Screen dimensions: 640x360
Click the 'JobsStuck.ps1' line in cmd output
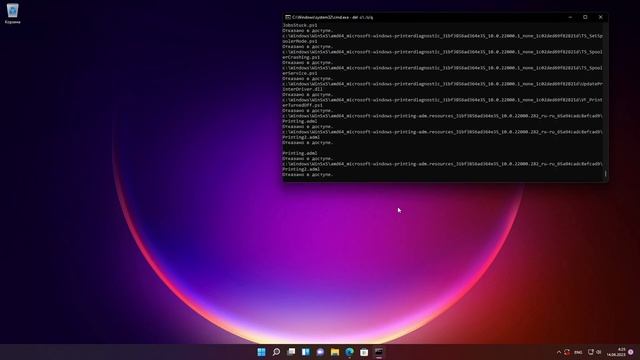tap(300, 25)
